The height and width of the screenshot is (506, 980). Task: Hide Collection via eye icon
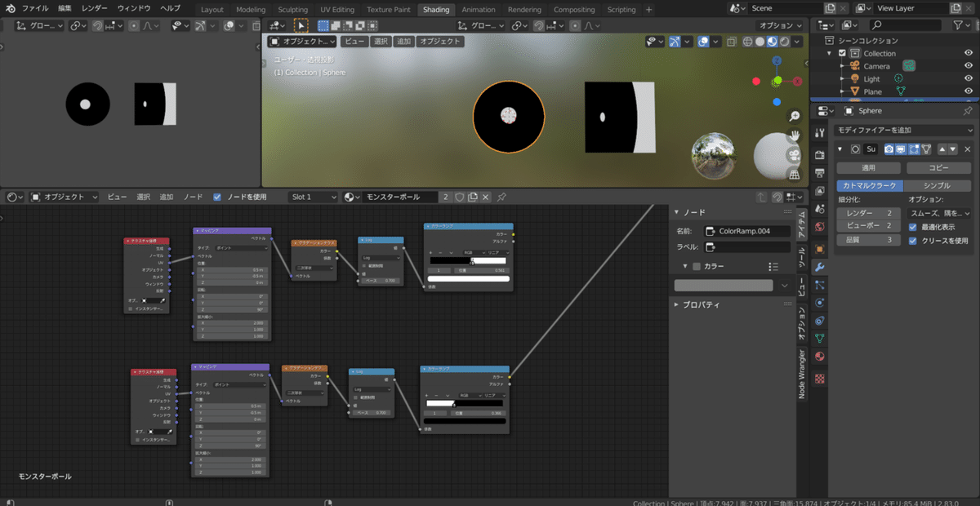[968, 53]
